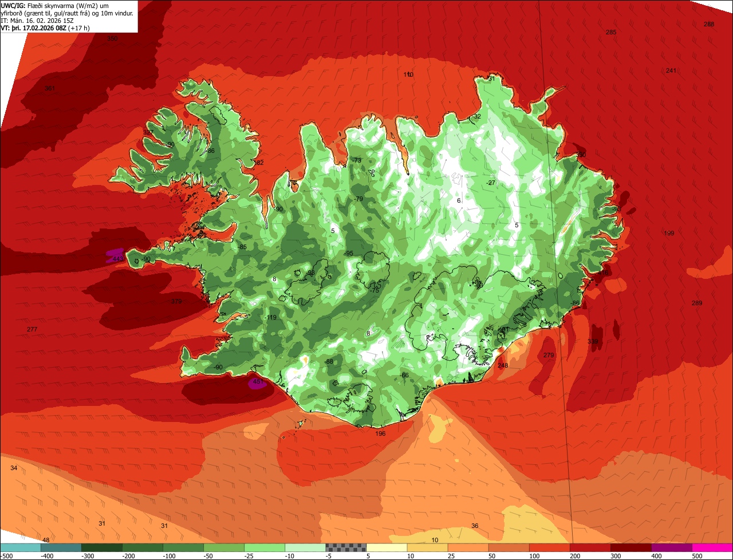Click the map value 248

point(503,365)
